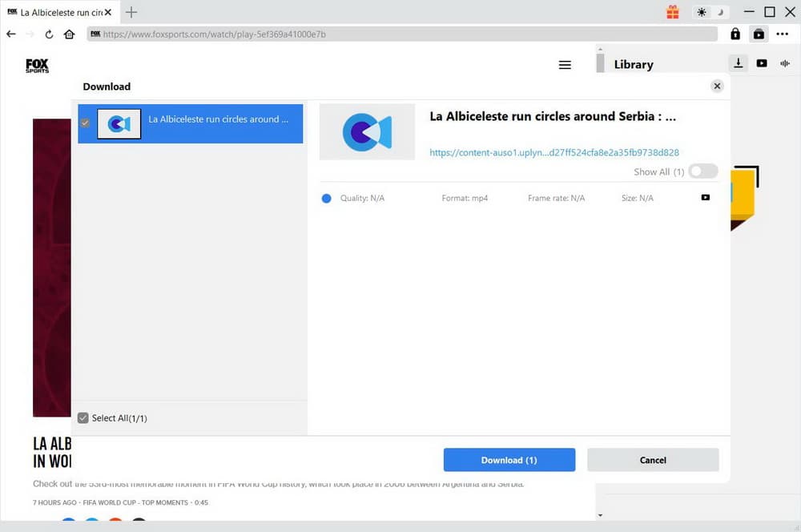Click Cancel in the Download dialog
This screenshot has width=801, height=532.
[653, 460]
